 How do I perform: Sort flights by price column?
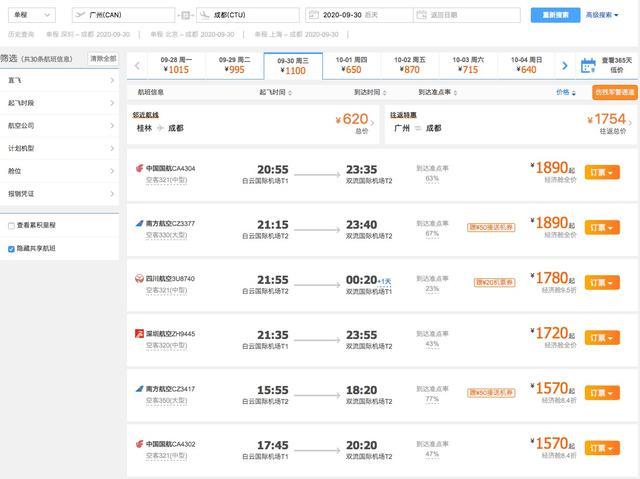566,92
